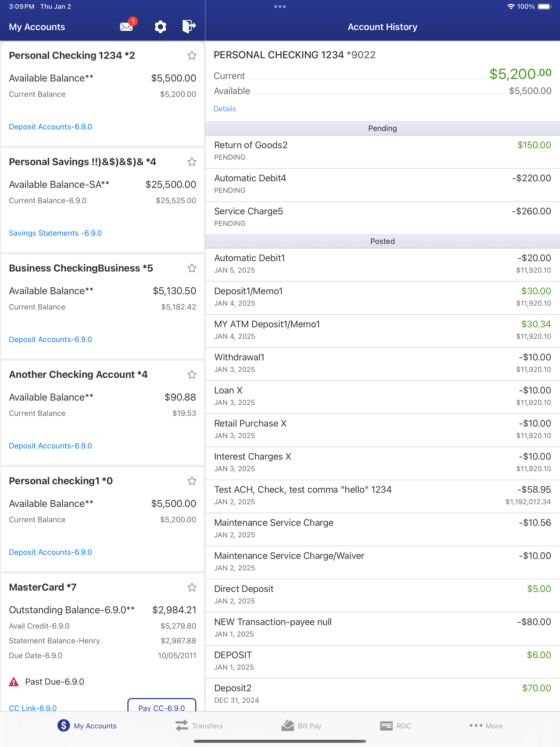Open Direct Deposit transaction
Image resolution: width=560 pixels, height=747 pixels.
(x=382, y=596)
